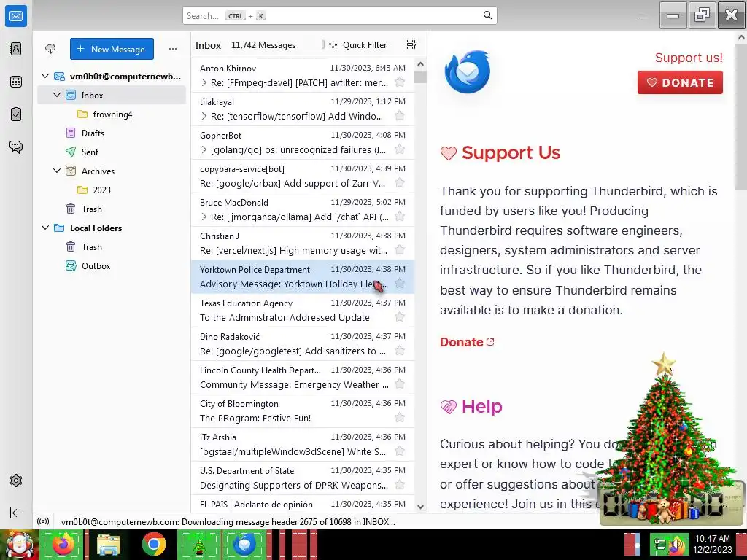This screenshot has height=560, width=747.
Task: Open the 2023 archive folder
Action: tap(112, 190)
